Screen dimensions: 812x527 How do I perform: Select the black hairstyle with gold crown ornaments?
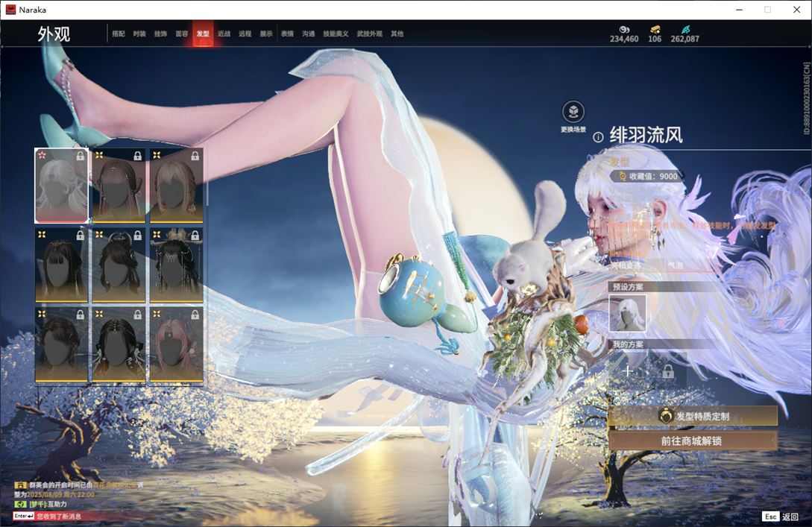176,265
